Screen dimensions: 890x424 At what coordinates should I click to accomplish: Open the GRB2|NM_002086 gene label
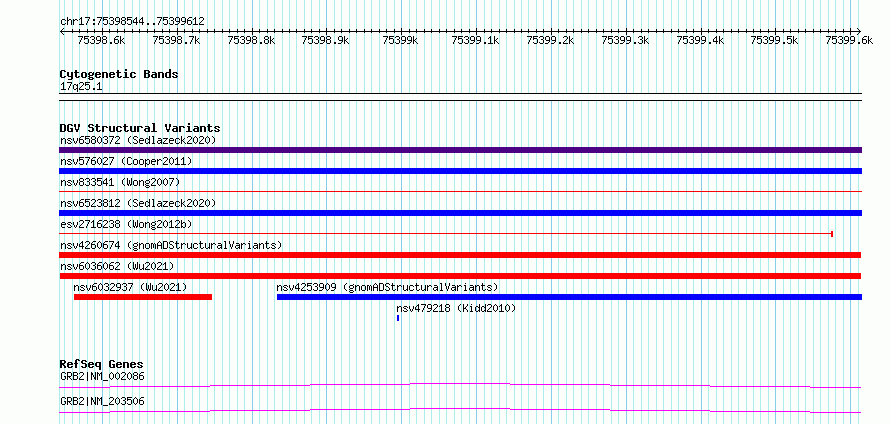point(102,376)
